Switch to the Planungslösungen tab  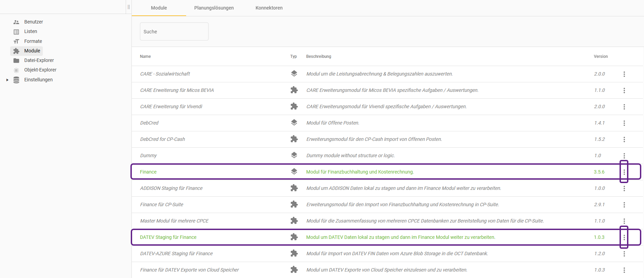click(214, 8)
